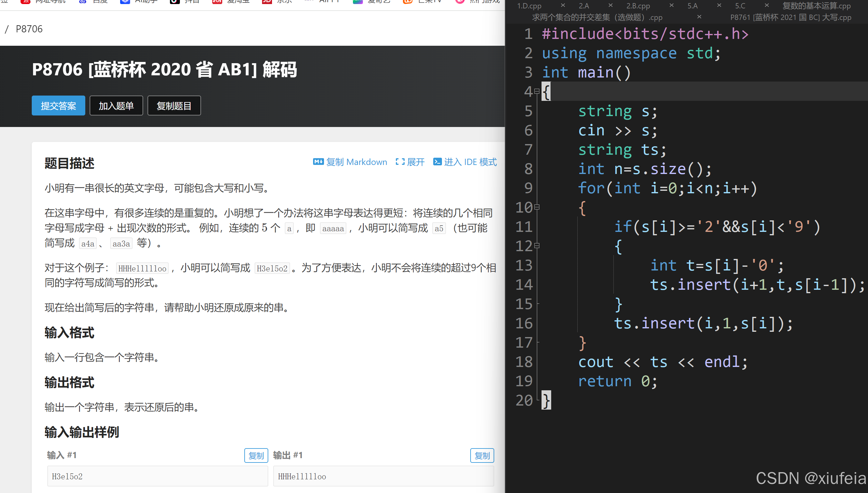Copy the sample output #1
868x493 pixels.
point(482,455)
